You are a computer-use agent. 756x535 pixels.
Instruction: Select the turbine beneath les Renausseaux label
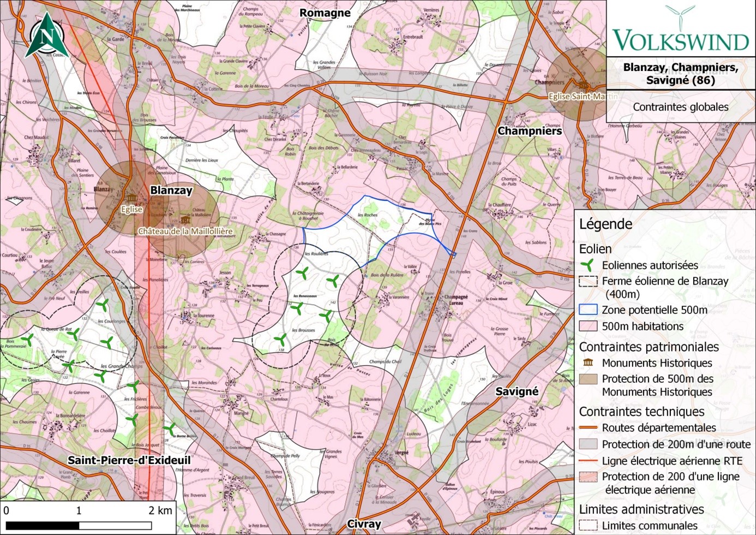tap(297, 309)
